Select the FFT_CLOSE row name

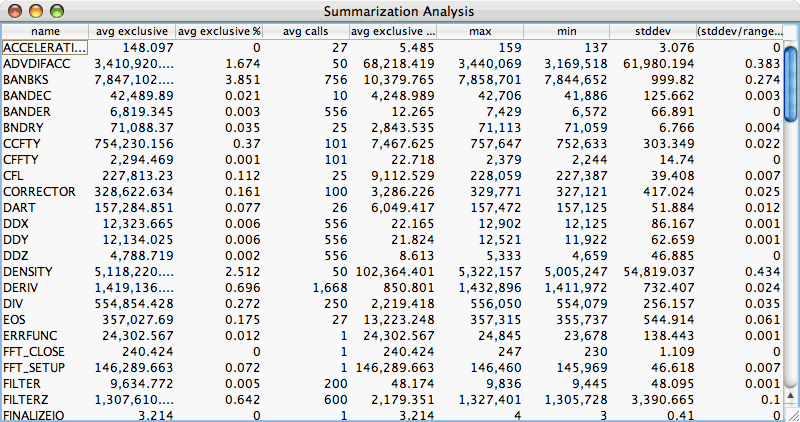(x=34, y=352)
